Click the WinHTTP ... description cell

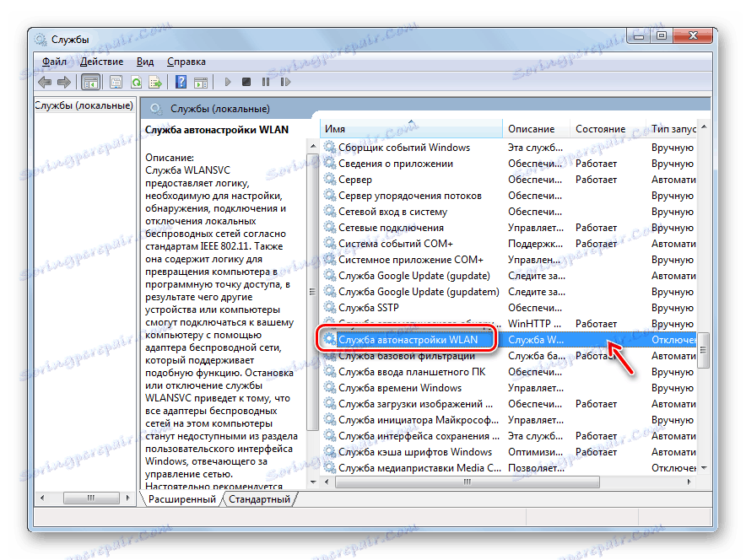tap(534, 324)
